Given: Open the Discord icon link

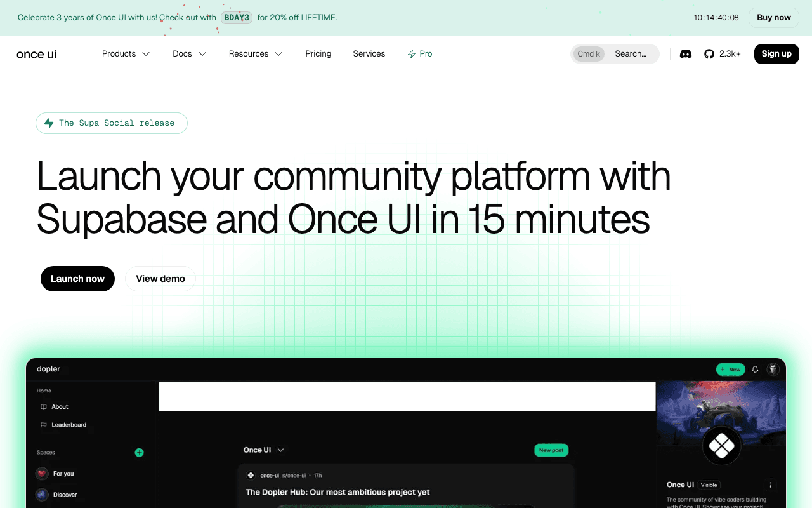Looking at the screenshot, I should (686, 54).
